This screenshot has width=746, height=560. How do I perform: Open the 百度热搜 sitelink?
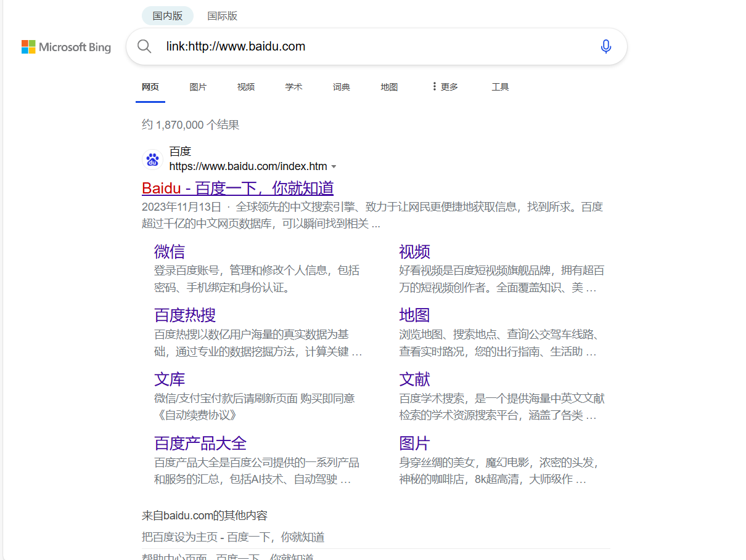click(185, 315)
